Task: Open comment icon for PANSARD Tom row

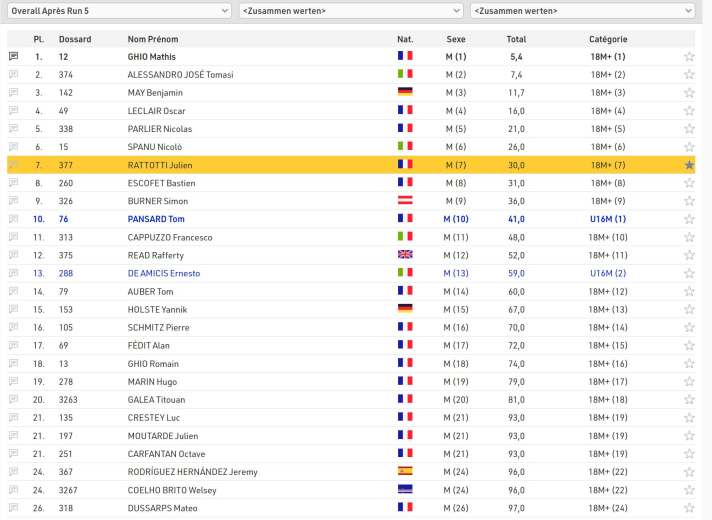Action: point(14,219)
